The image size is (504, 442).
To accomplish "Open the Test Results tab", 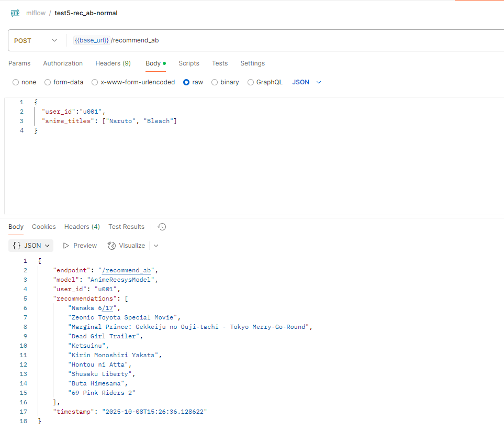I will [x=126, y=227].
